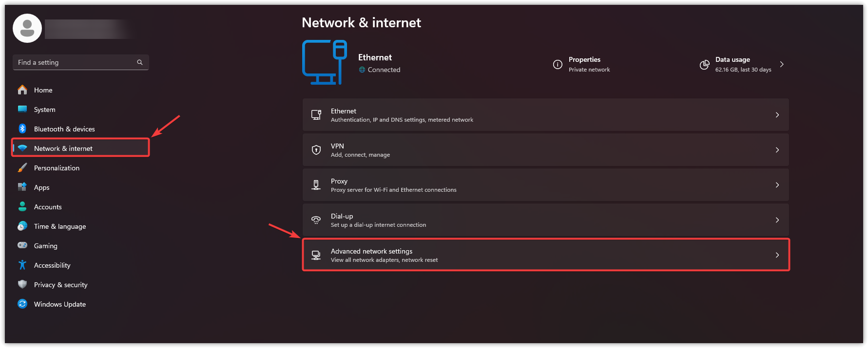Click the search magnifier icon

[x=140, y=62]
